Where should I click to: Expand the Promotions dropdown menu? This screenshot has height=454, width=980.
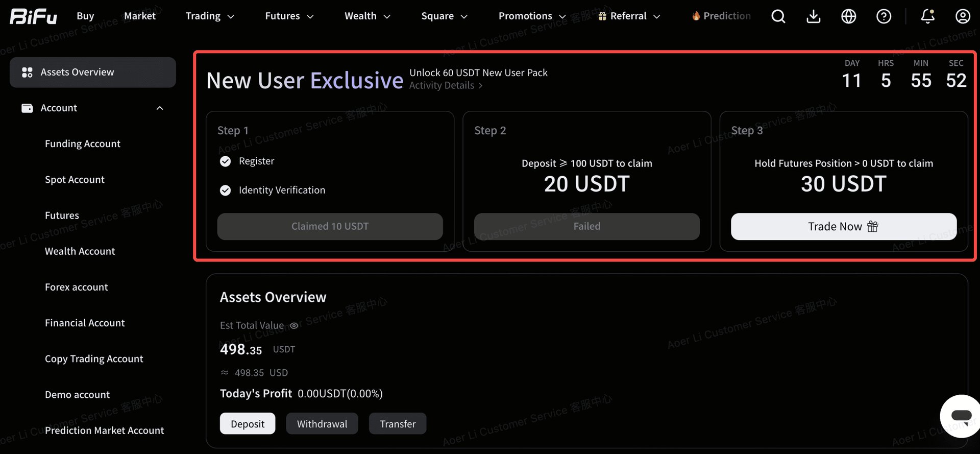[x=532, y=16]
